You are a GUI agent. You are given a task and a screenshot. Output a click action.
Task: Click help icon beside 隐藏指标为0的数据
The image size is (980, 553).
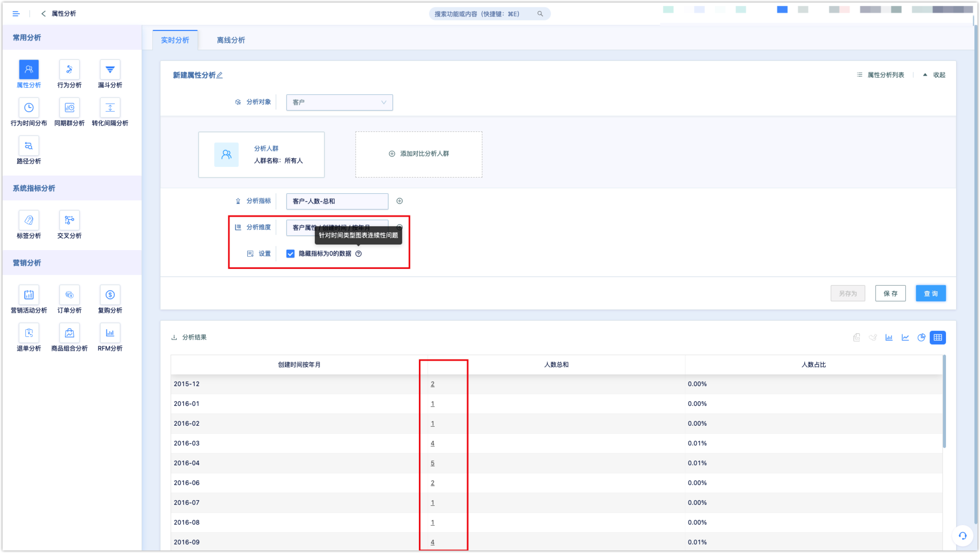pyautogui.click(x=358, y=253)
